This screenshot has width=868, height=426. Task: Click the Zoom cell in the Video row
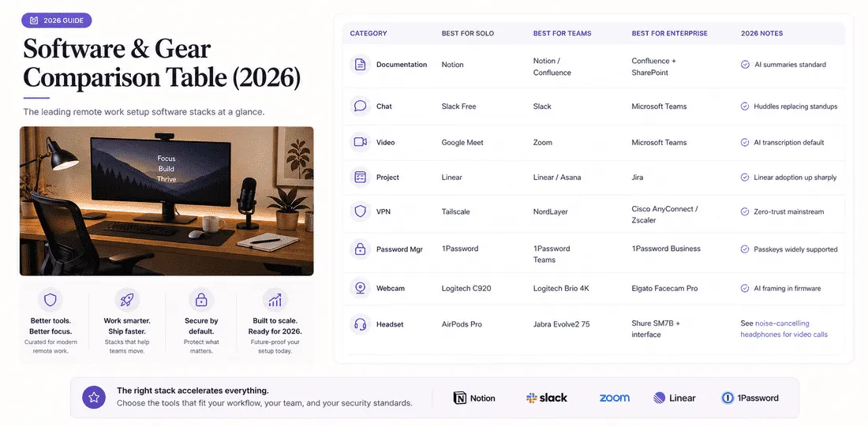(x=543, y=142)
